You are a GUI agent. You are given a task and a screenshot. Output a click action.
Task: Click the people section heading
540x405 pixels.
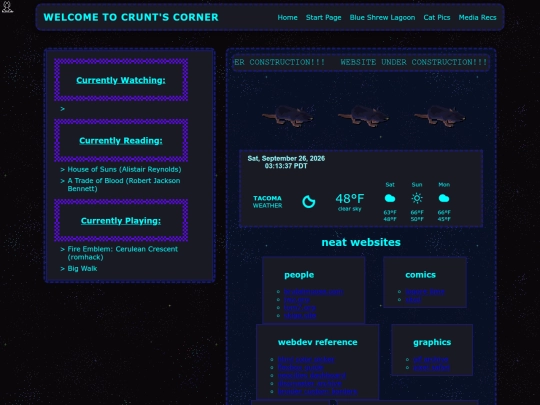coord(299,275)
